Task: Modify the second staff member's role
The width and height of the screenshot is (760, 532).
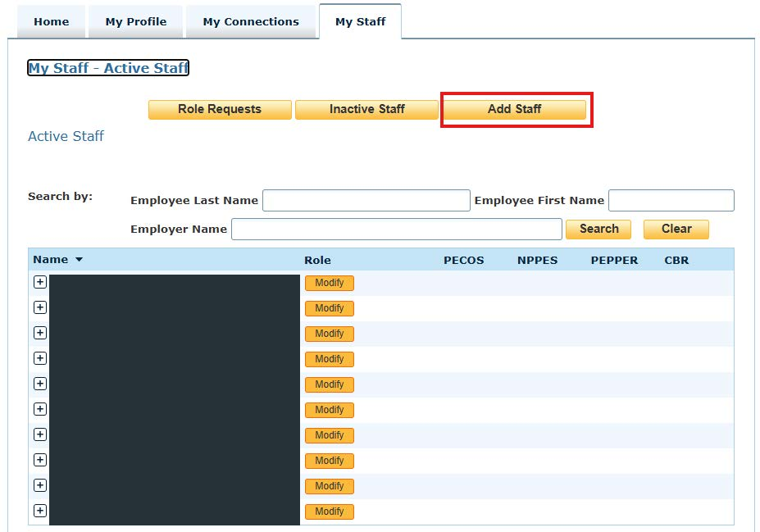Action: pos(330,309)
